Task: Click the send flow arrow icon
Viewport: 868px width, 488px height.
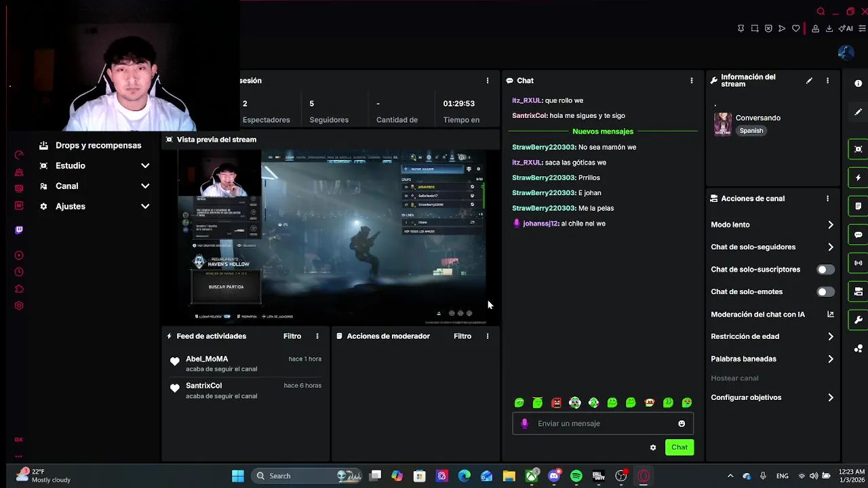Action: pyautogui.click(x=782, y=28)
